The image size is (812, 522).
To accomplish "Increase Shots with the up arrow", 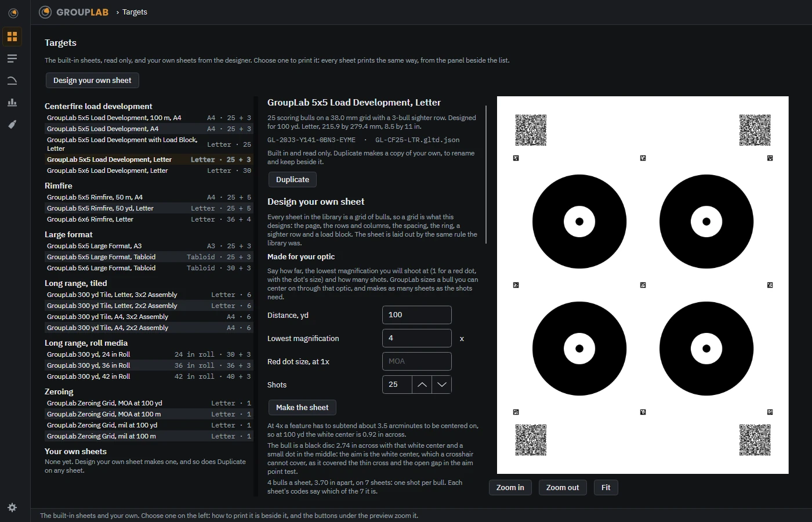I will (422, 385).
